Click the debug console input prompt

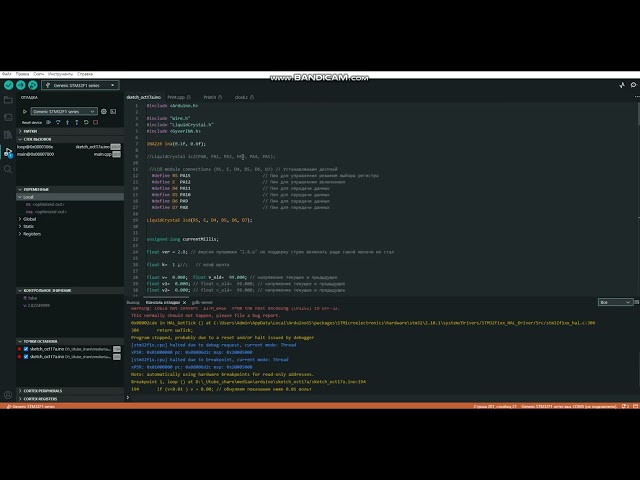coord(382,397)
